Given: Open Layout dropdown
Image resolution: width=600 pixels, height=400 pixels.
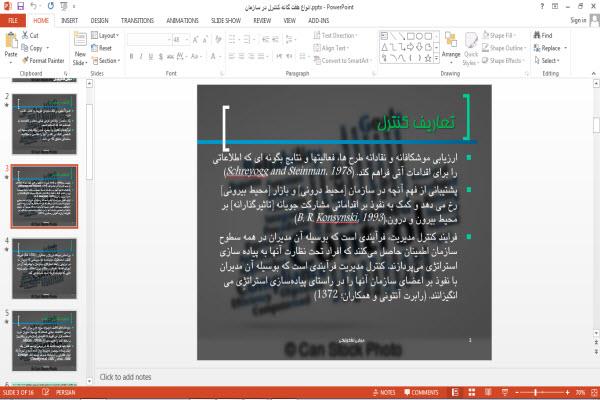Looking at the screenshot, I should click(x=105, y=35).
